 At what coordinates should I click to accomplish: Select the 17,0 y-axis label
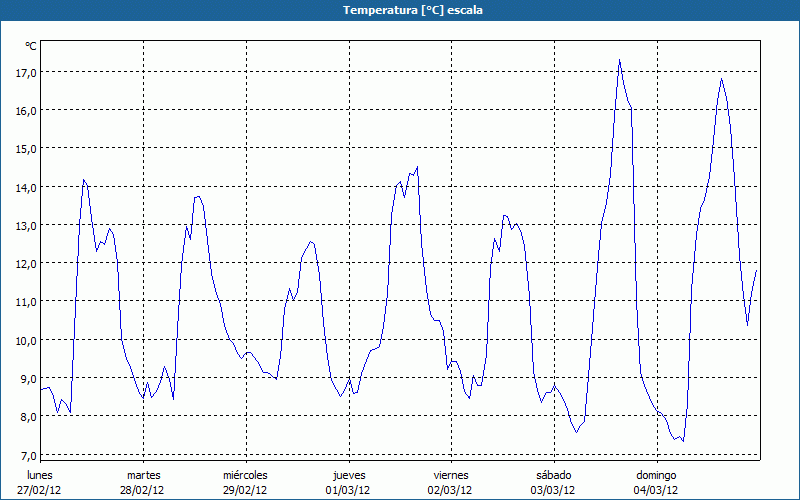pos(25,72)
